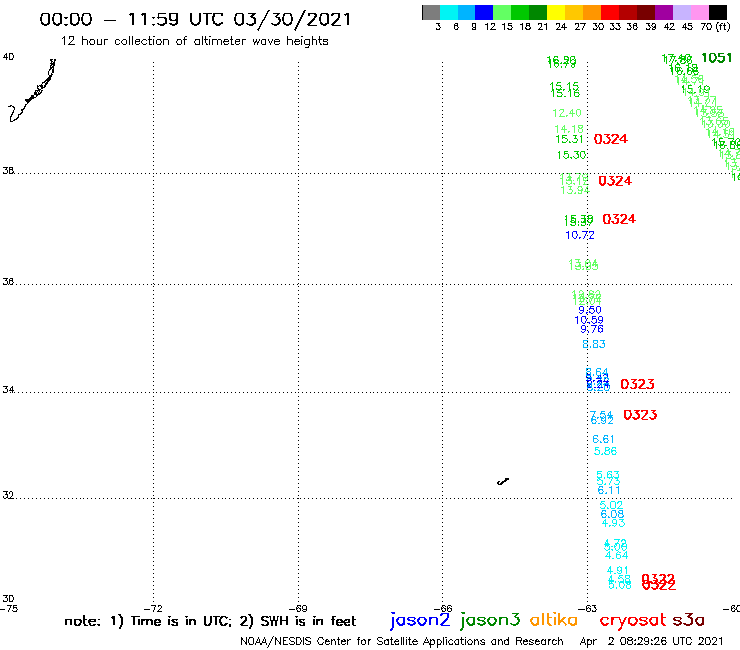Click the coastline outline in the upper-left of the map
The image size is (740, 650).
[x=32, y=90]
